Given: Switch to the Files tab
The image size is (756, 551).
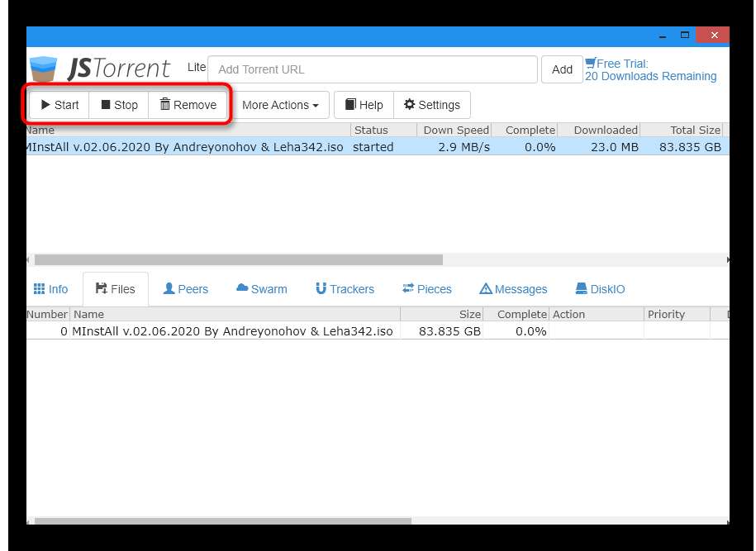Looking at the screenshot, I should point(115,289).
